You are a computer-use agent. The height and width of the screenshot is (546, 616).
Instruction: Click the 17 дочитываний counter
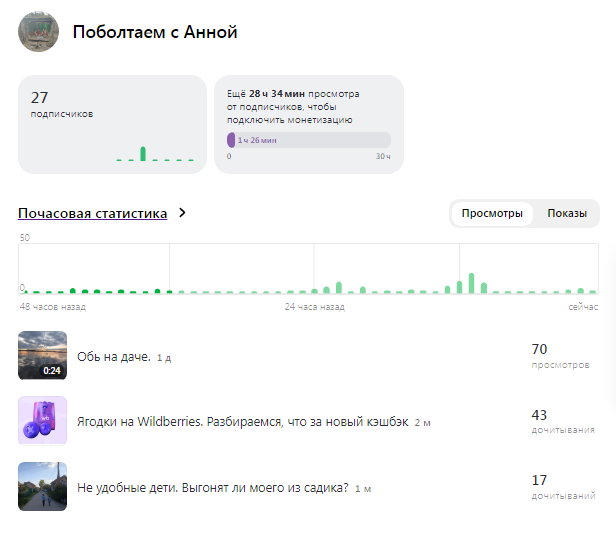point(563,487)
